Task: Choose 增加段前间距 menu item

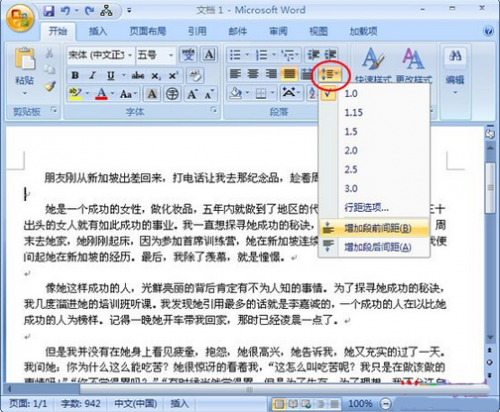Action: tap(374, 228)
